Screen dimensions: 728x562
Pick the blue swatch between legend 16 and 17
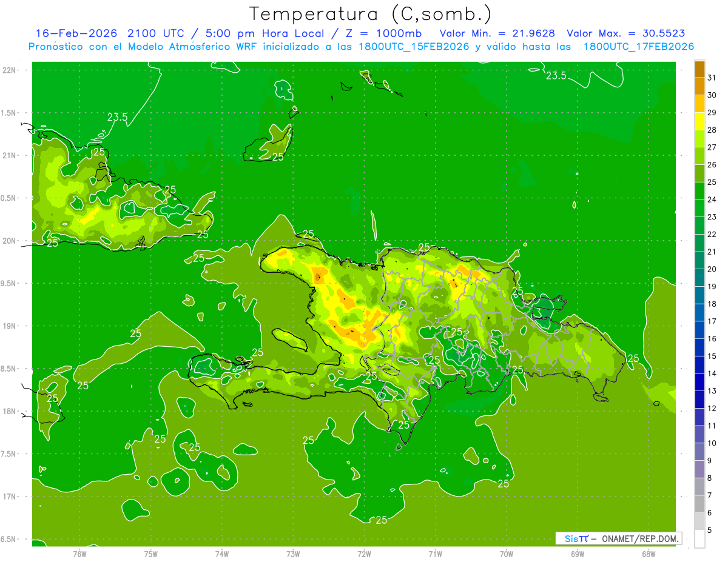tap(699, 330)
